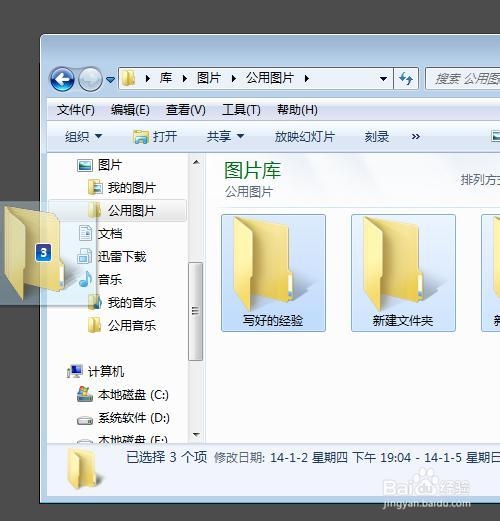Click the 我的音乐 folder icon
Screen dimensions: 500x521
pyautogui.click(x=95, y=302)
